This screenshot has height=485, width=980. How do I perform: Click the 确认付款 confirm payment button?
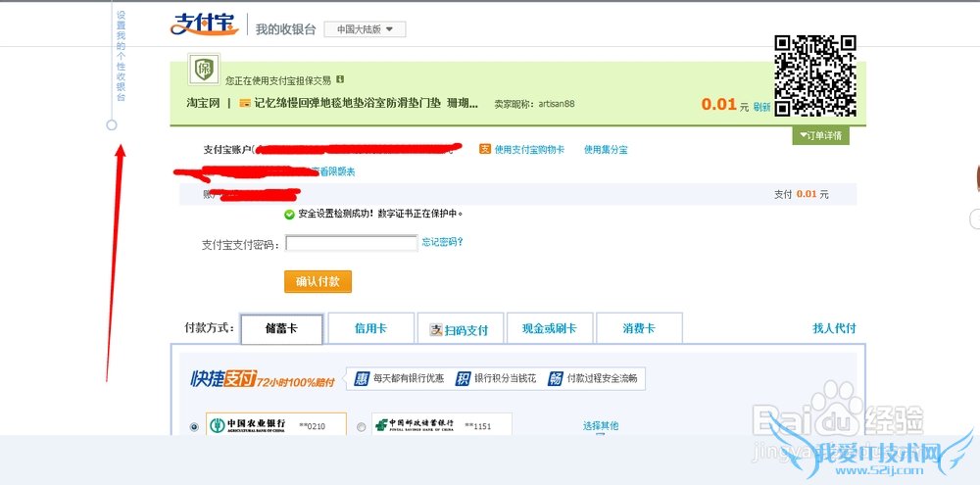[318, 282]
